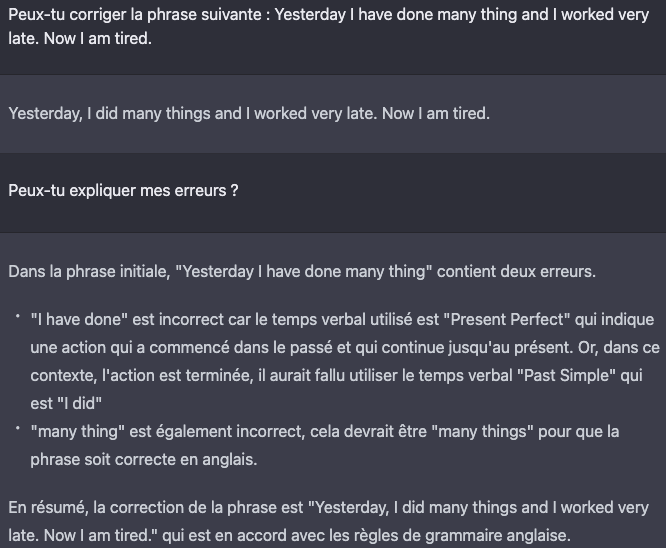Click the bullet marker before "many thing"
Image resolution: width=666 pixels, height=548 pixels.
coord(18,428)
